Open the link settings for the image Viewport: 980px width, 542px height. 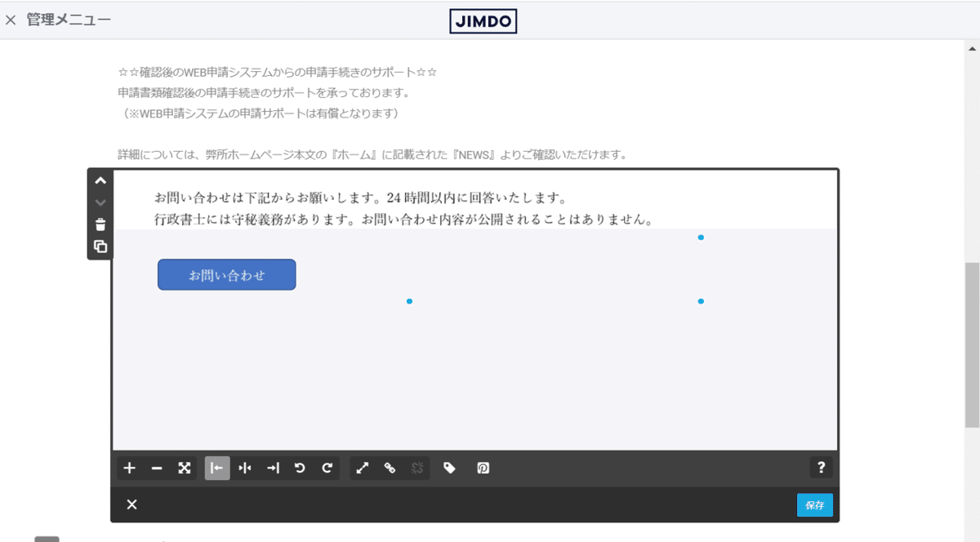click(x=390, y=468)
